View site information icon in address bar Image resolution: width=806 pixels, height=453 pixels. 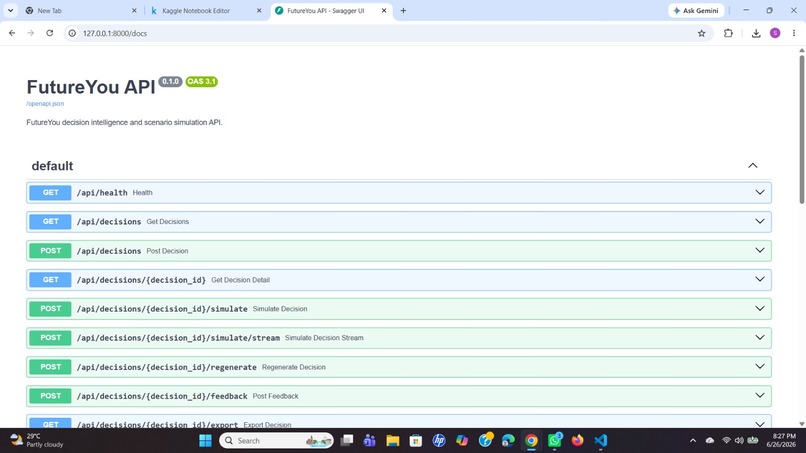coord(72,33)
